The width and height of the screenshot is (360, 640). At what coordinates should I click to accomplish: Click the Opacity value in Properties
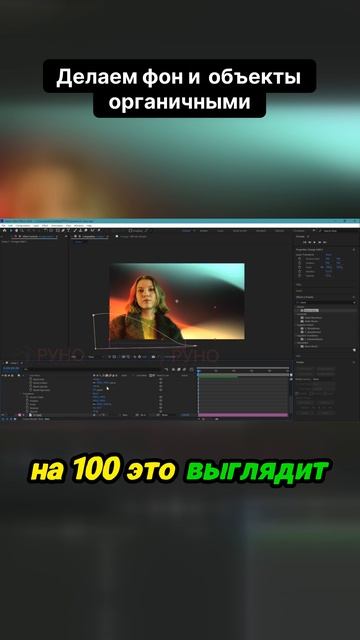[329, 276]
